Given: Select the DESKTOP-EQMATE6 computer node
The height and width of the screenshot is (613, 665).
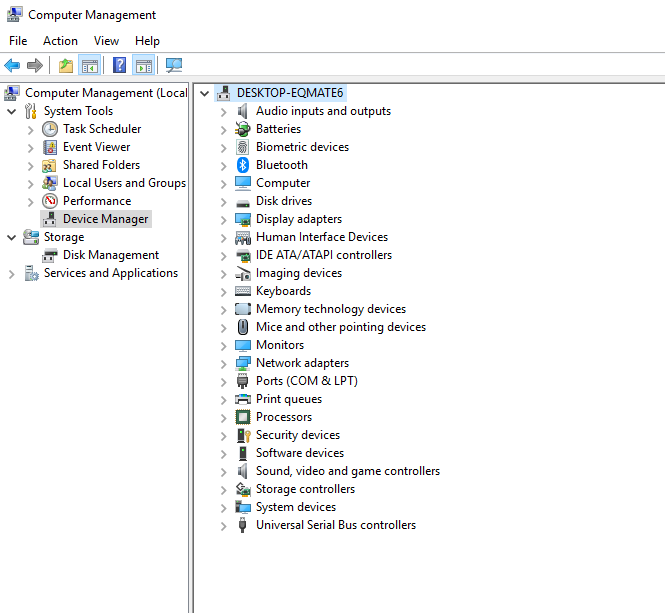Looking at the screenshot, I should 290,93.
